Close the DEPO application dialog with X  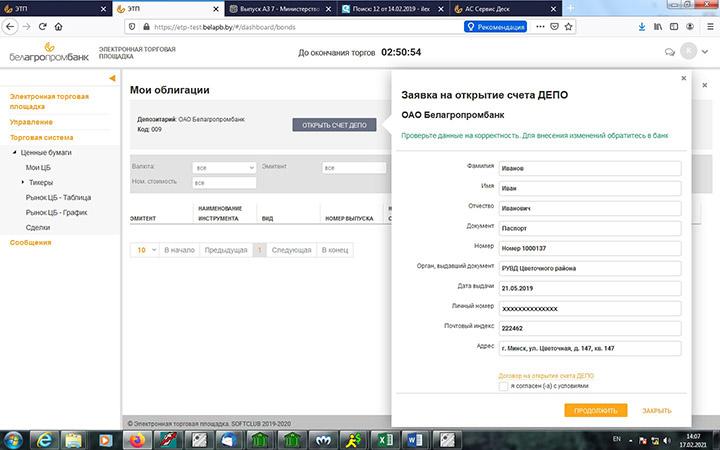(x=683, y=77)
